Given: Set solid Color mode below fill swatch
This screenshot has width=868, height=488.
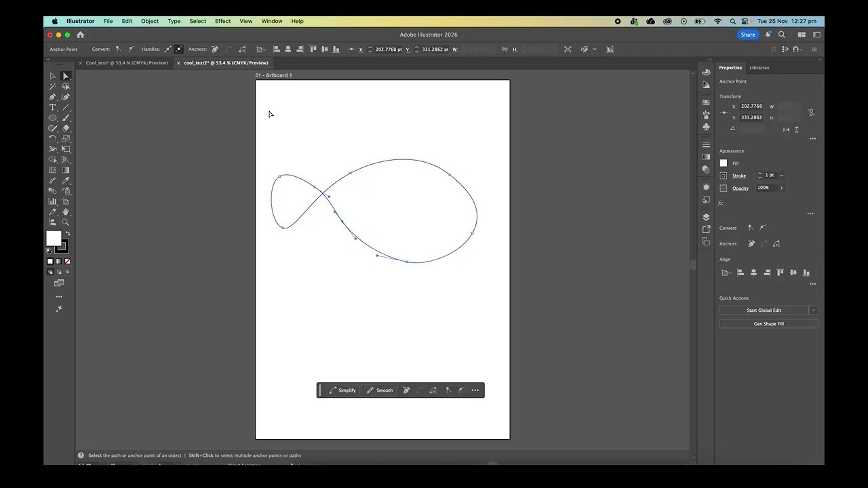Looking at the screenshot, I should point(50,261).
